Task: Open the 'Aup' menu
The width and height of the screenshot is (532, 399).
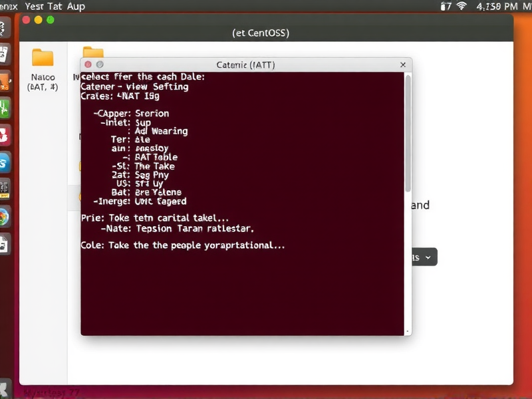Action: point(75,6)
